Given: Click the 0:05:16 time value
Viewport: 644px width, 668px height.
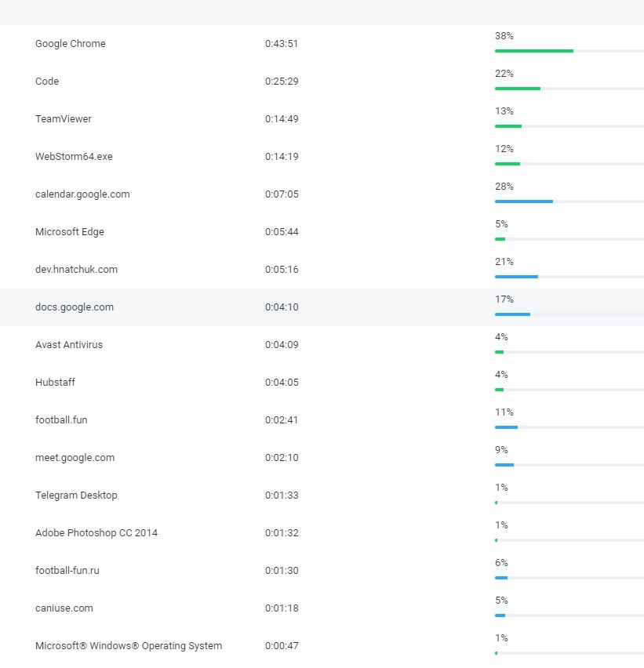Looking at the screenshot, I should pyautogui.click(x=282, y=269).
